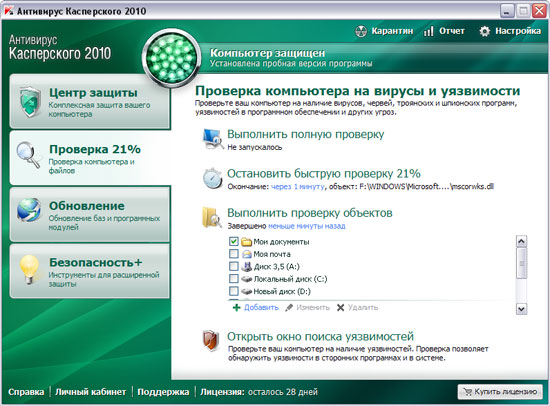Click the X icon next to Удалить
The width and height of the screenshot is (550, 406).
point(340,308)
